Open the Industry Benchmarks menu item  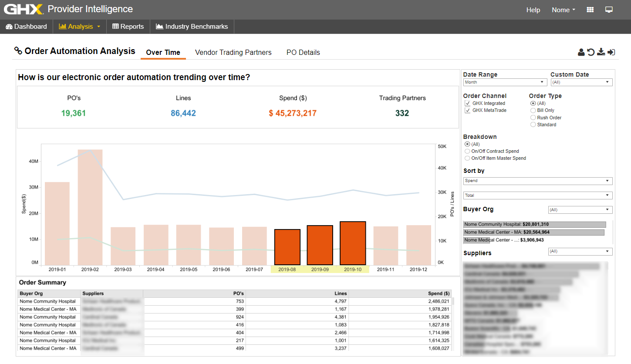tap(192, 27)
